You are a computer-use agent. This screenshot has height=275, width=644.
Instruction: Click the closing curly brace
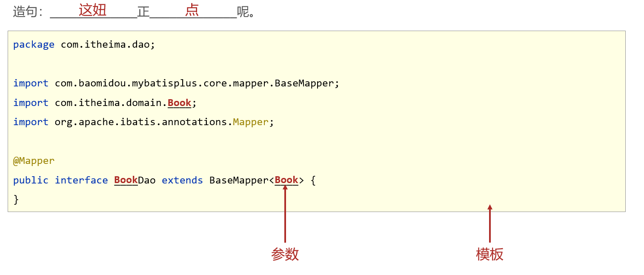tap(16, 200)
